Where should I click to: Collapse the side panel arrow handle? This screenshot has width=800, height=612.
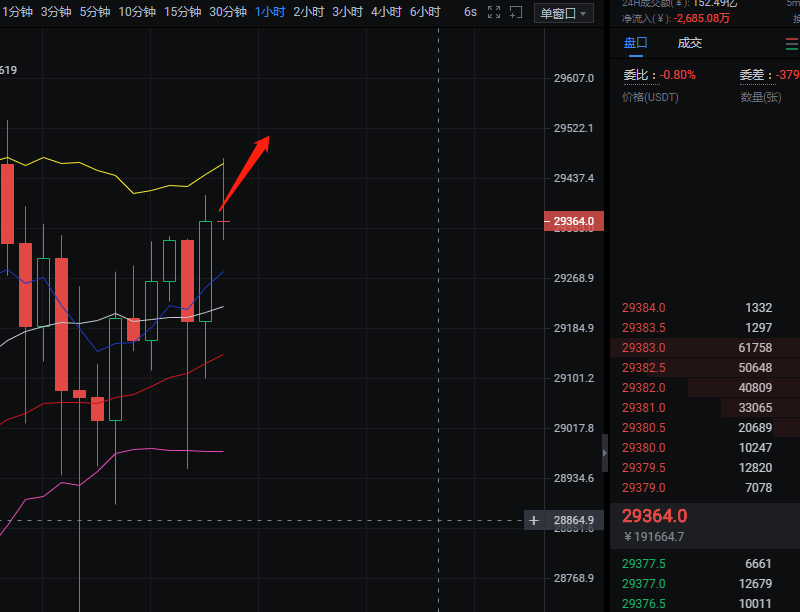pyautogui.click(x=605, y=453)
